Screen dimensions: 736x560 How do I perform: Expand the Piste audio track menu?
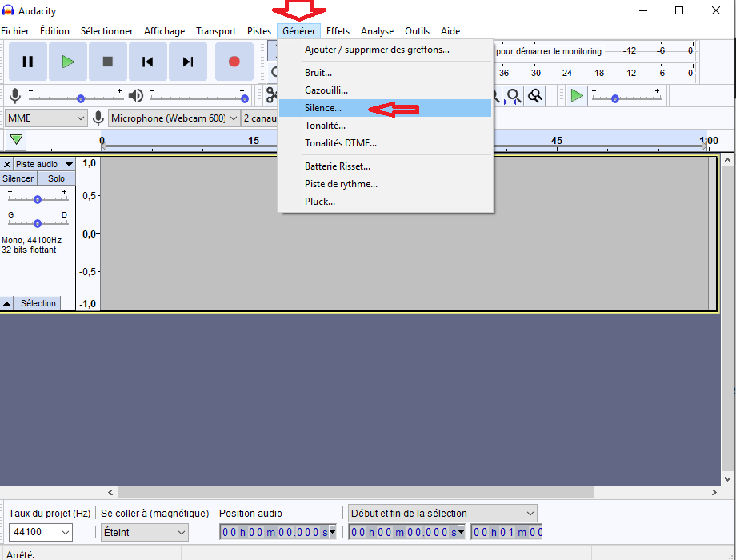tap(44, 164)
